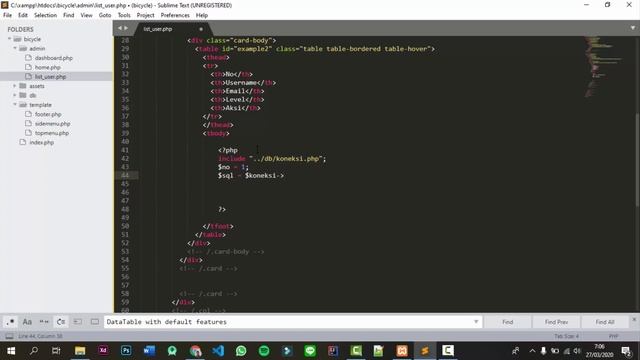Open the Edit menu

click(23, 15)
